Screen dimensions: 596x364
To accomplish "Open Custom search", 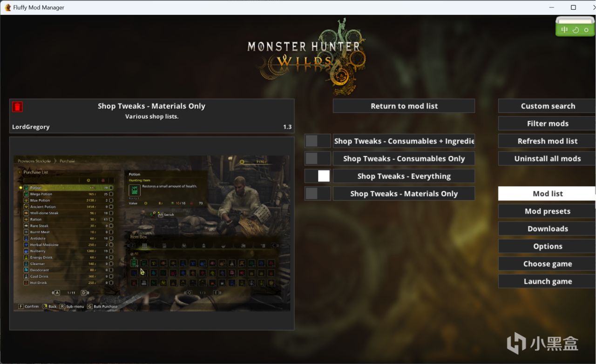I will (x=548, y=106).
